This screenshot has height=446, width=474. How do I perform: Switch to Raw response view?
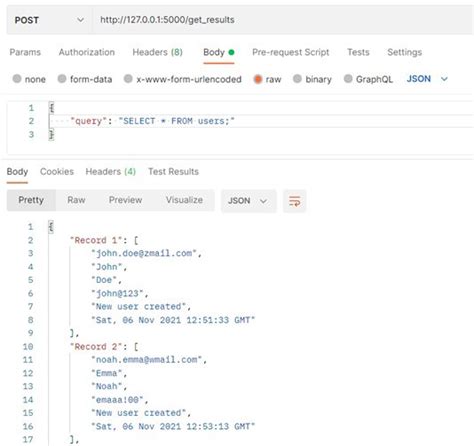pyautogui.click(x=76, y=200)
